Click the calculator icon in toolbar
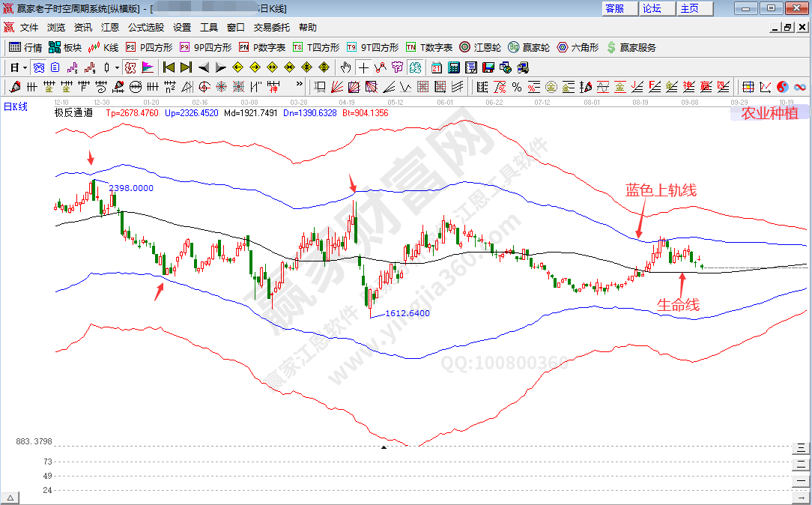 click(x=453, y=67)
